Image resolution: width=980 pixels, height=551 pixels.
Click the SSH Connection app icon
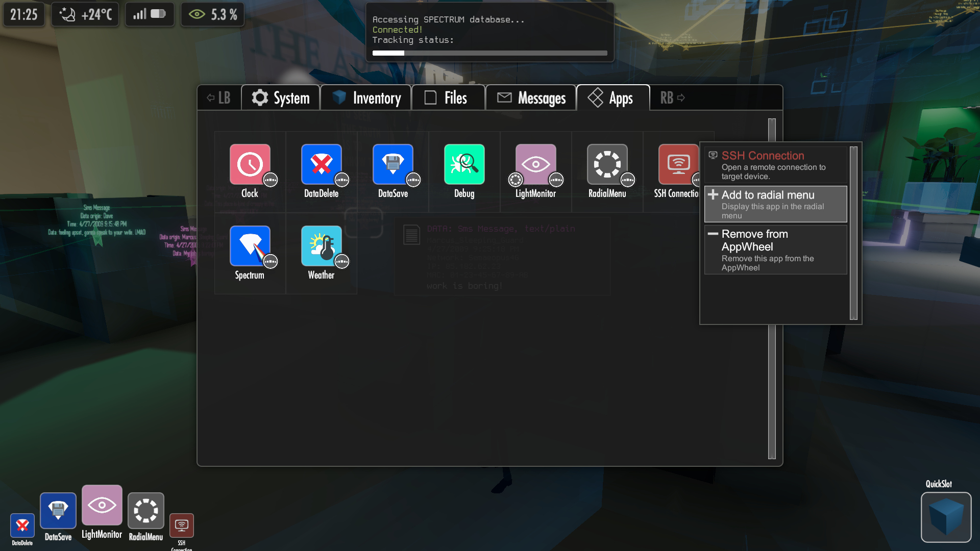click(x=678, y=164)
